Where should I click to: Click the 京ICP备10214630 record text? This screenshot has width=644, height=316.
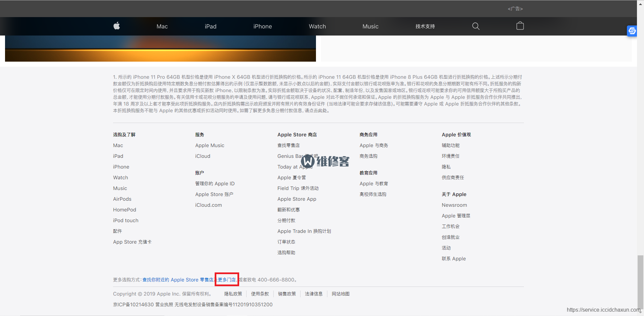(x=133, y=305)
